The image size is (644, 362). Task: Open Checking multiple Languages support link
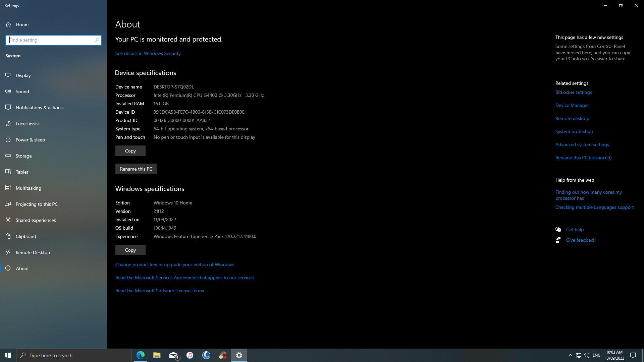click(x=594, y=207)
